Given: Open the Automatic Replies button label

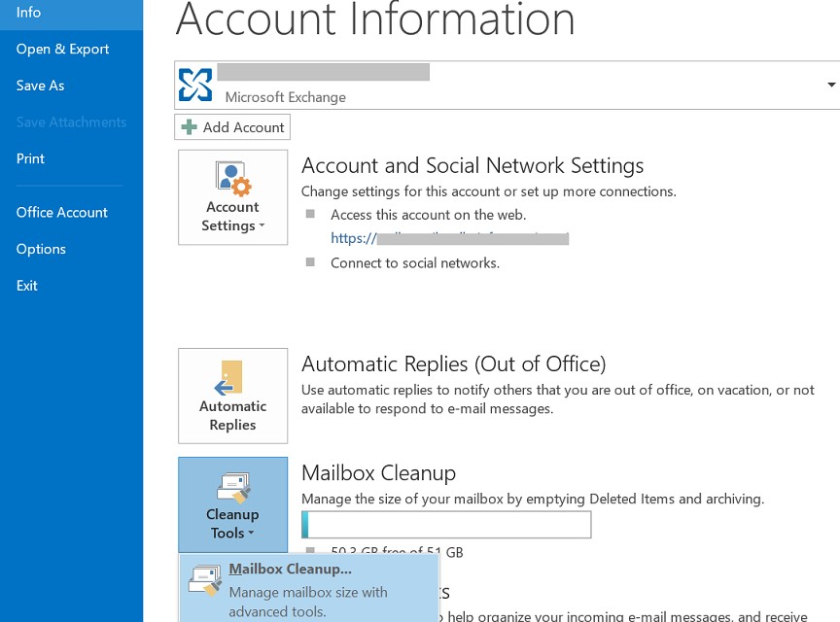Looking at the screenshot, I should [x=232, y=416].
